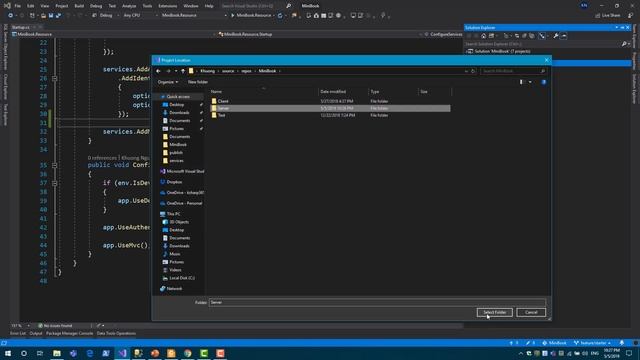The height and width of the screenshot is (360, 640).
Task: Open pinned Pictures under Quick access
Action: 176,129
